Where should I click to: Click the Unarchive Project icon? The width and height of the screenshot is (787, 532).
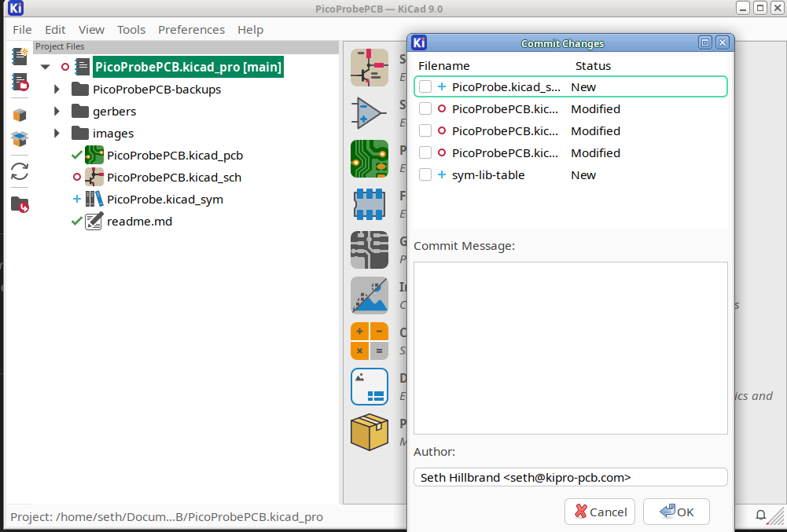click(x=20, y=138)
